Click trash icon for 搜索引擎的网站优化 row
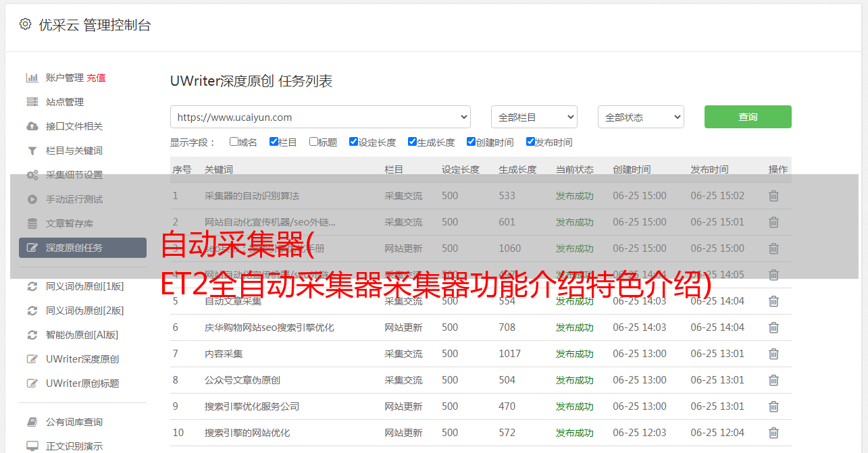868x453 pixels. pyautogui.click(x=773, y=433)
